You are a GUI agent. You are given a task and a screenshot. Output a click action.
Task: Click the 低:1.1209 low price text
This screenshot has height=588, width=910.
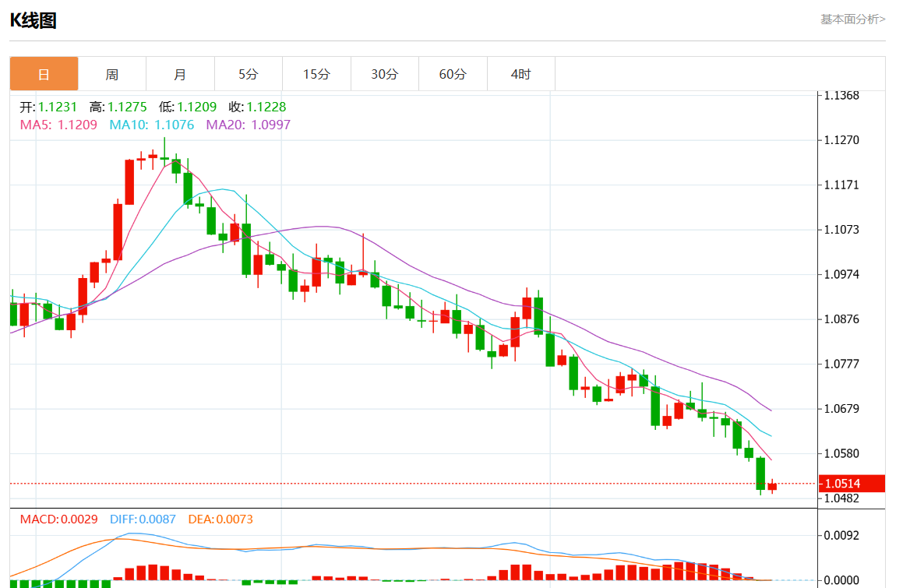[x=188, y=107]
